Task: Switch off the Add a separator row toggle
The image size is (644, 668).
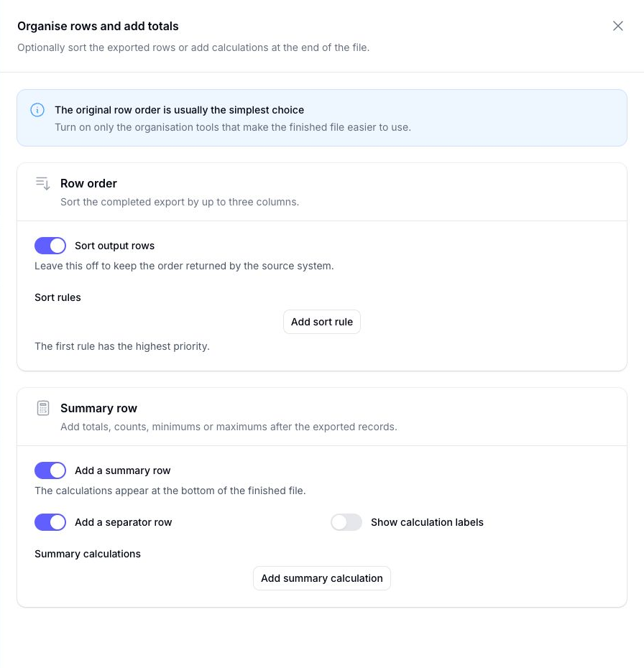Action: 50,522
